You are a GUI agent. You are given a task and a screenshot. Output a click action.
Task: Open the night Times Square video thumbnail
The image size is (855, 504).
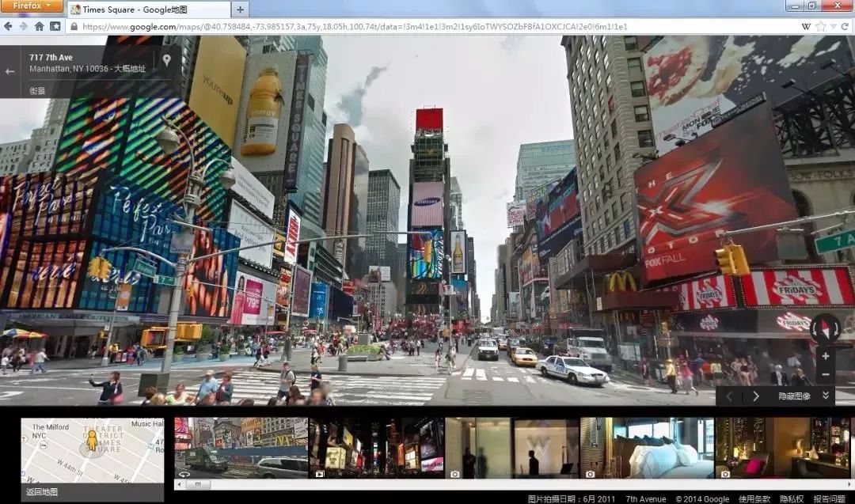377,448
